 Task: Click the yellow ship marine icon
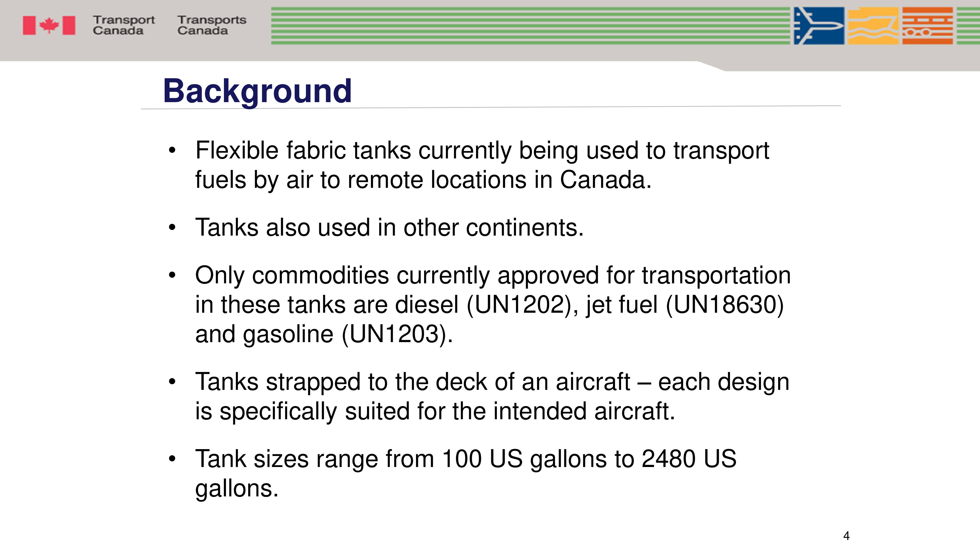[x=873, y=26]
